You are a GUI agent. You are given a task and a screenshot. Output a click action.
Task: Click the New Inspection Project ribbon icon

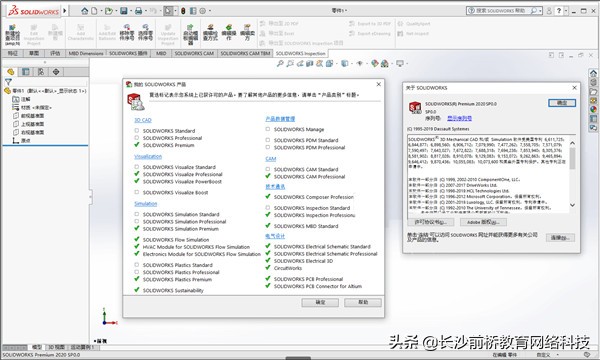click(x=12, y=34)
